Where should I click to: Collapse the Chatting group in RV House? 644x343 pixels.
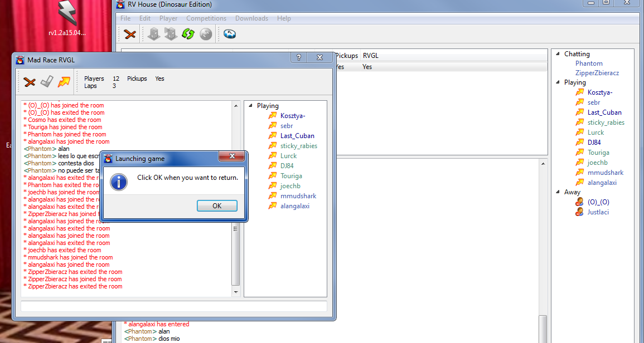coord(558,54)
